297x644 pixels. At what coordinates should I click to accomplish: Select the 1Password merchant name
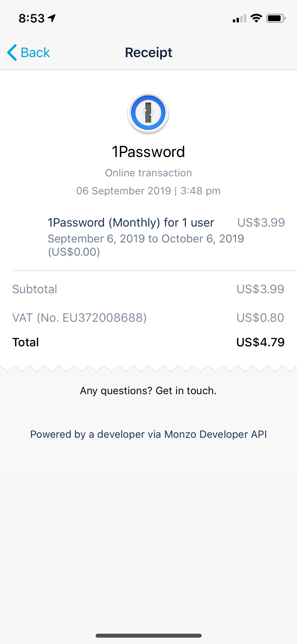coord(148,152)
